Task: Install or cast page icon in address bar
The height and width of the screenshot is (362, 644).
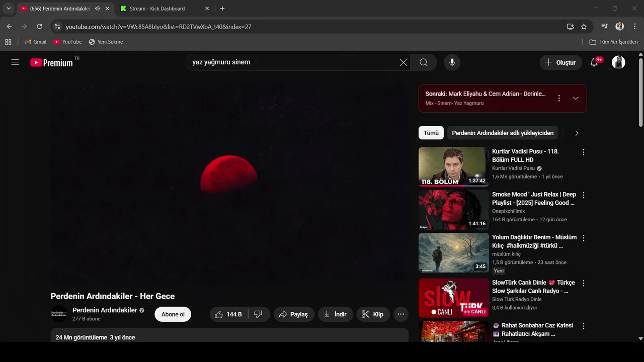Action: pyautogui.click(x=570, y=26)
